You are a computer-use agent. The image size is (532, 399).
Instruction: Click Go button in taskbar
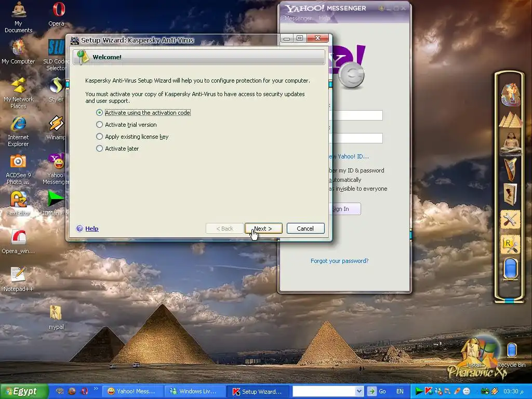[x=377, y=391]
